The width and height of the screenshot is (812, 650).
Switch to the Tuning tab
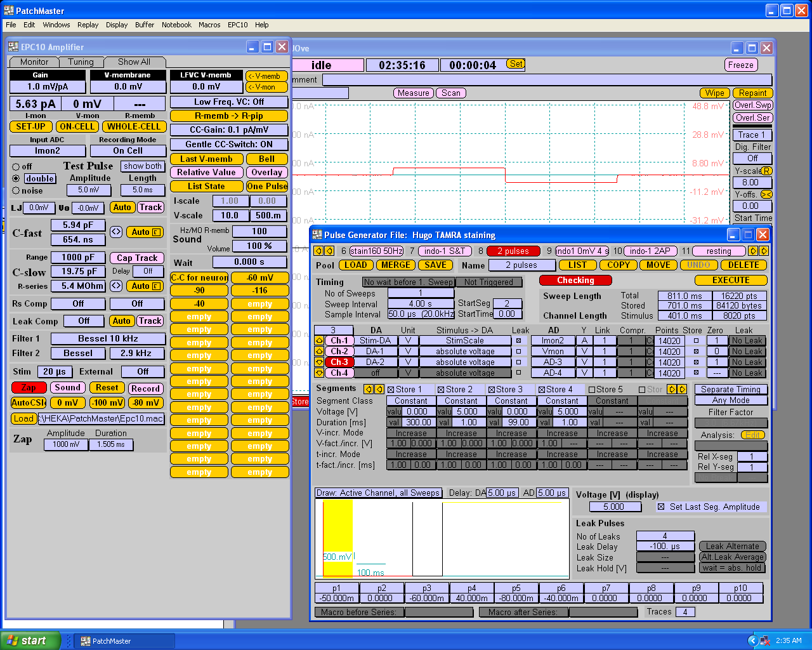pos(81,62)
